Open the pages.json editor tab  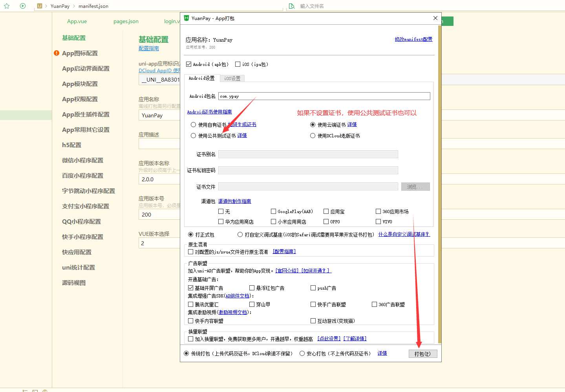pyautogui.click(x=126, y=21)
